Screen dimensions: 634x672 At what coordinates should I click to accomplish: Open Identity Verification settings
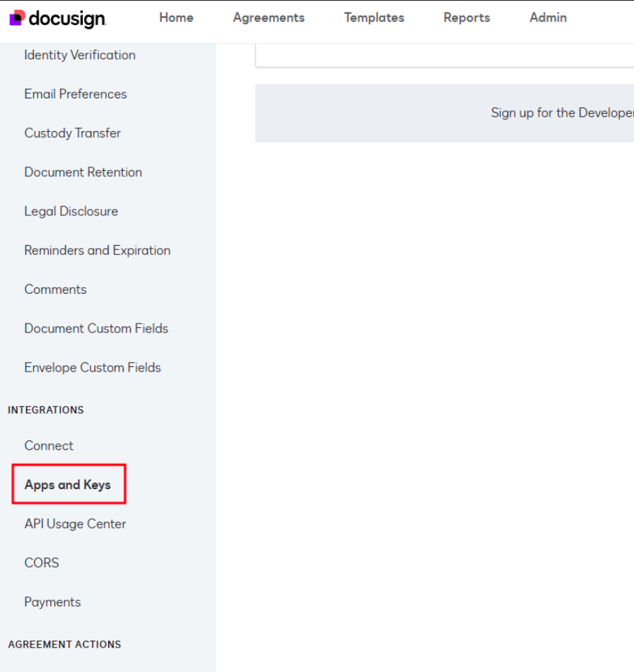coord(80,55)
